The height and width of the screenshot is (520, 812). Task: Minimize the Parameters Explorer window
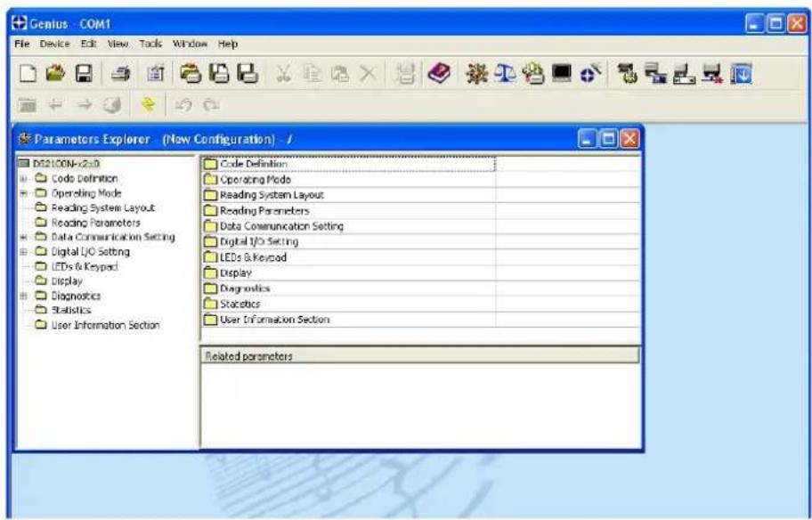589,139
